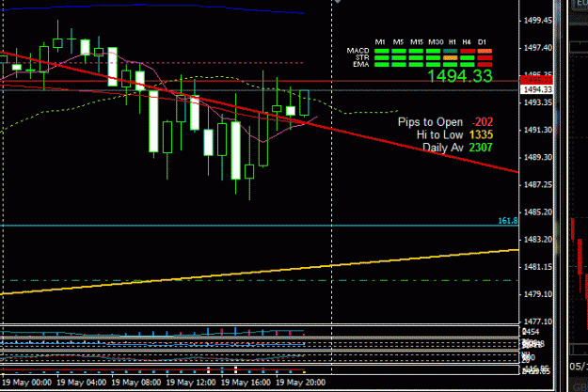Click the 1481.15 price axis label
The height and width of the screenshot is (392, 588).
point(538,267)
